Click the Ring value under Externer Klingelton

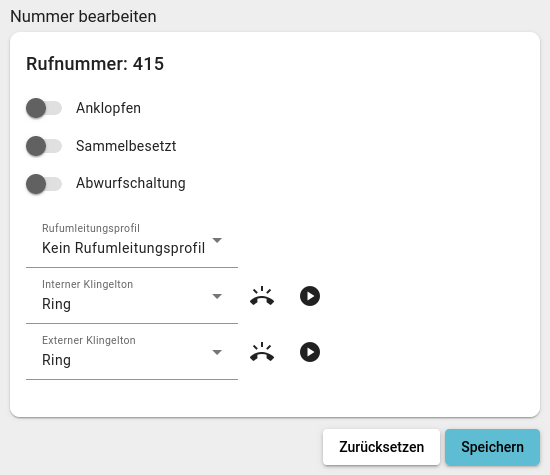[x=56, y=360]
